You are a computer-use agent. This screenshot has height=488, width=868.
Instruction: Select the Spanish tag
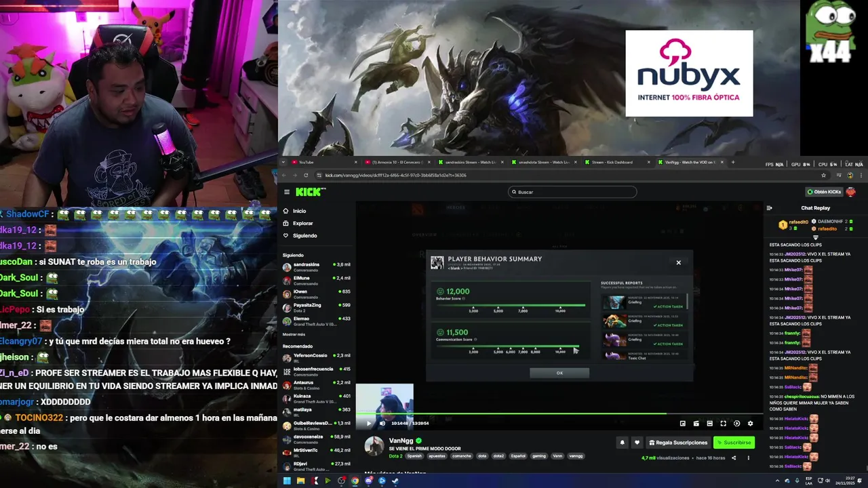[414, 456]
